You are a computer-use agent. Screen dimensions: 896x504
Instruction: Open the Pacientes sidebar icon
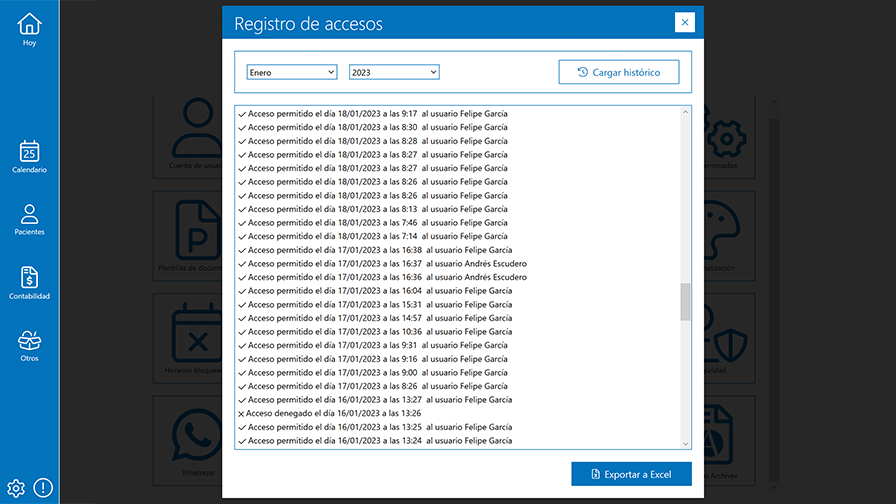[29, 220]
